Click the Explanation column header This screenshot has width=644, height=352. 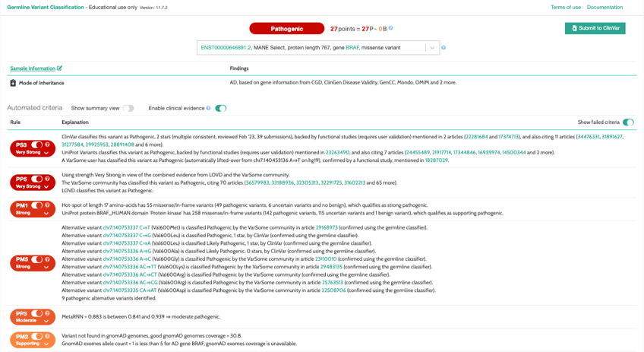point(75,122)
